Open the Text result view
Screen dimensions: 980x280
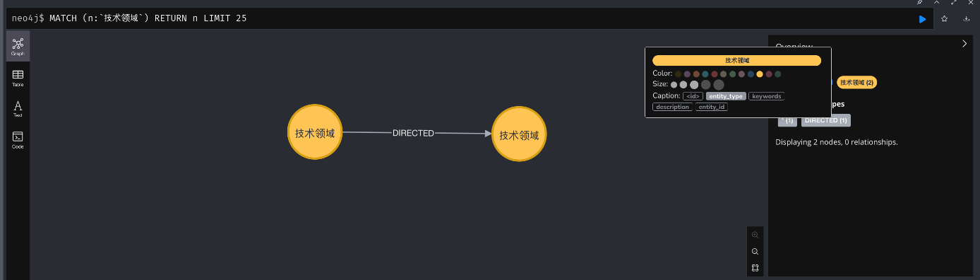click(x=18, y=109)
